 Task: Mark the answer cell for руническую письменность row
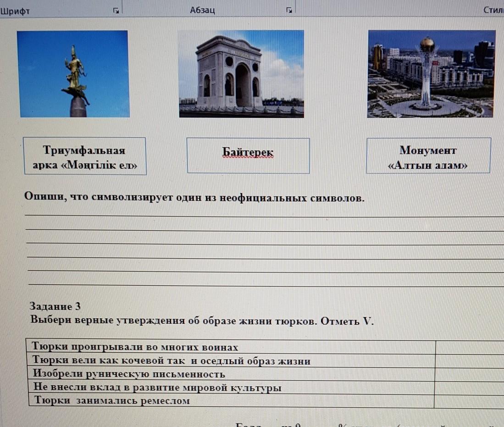[468, 374]
